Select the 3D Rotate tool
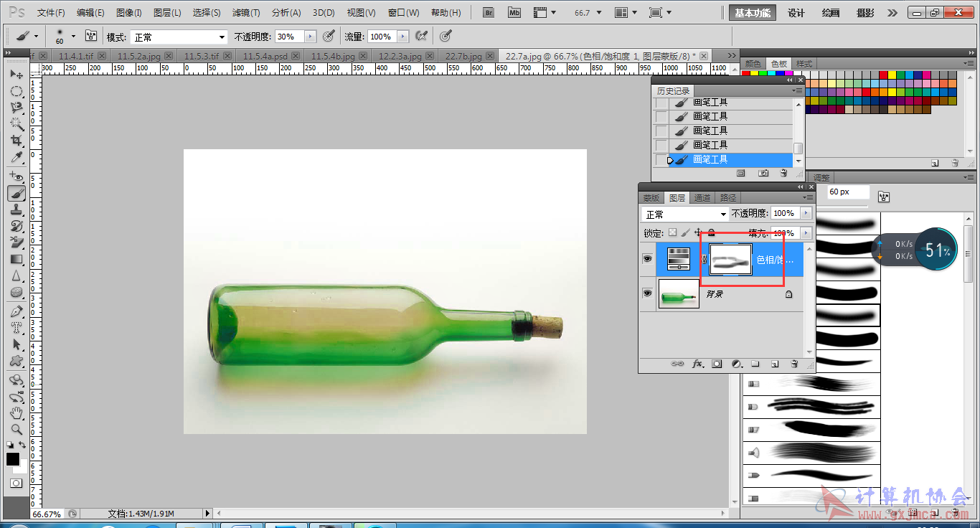The height and width of the screenshot is (528, 980). click(17, 380)
